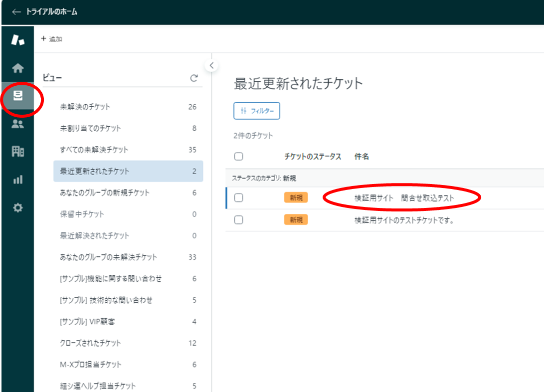Select the クローズされたチケット view

(x=90, y=343)
